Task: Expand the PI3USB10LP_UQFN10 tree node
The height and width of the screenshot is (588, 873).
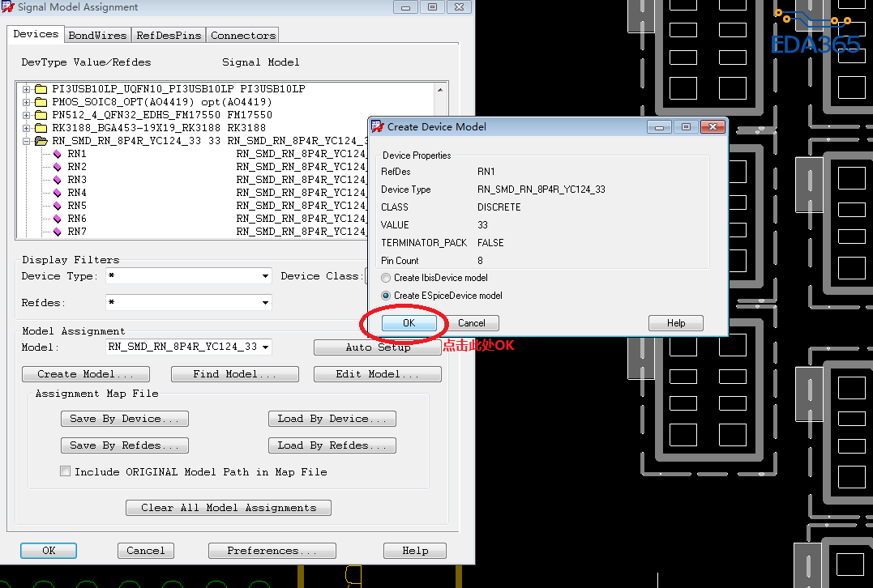Action: coord(26,89)
